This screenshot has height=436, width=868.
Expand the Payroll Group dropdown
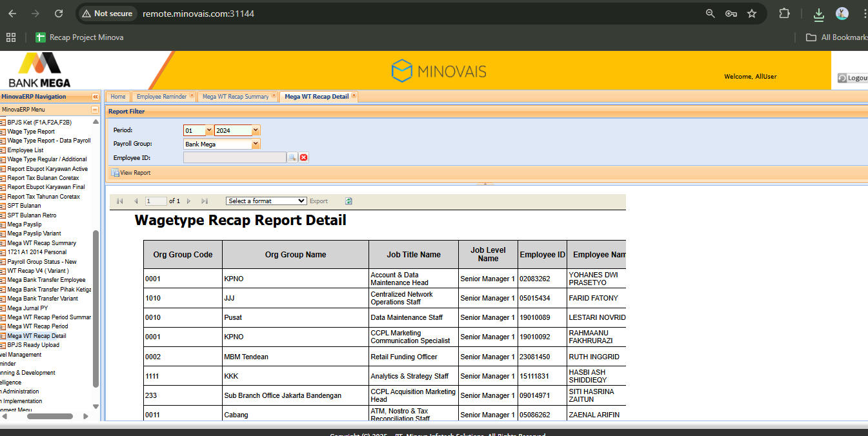click(256, 144)
